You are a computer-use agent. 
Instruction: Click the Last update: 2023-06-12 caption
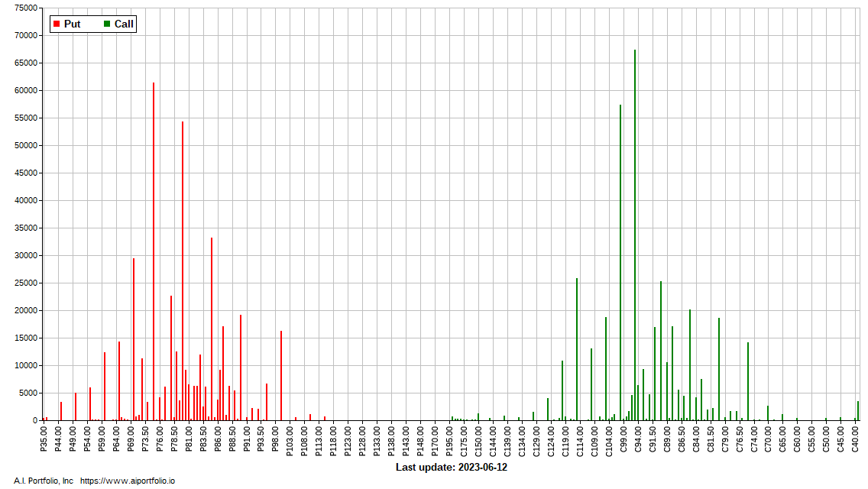click(x=451, y=468)
